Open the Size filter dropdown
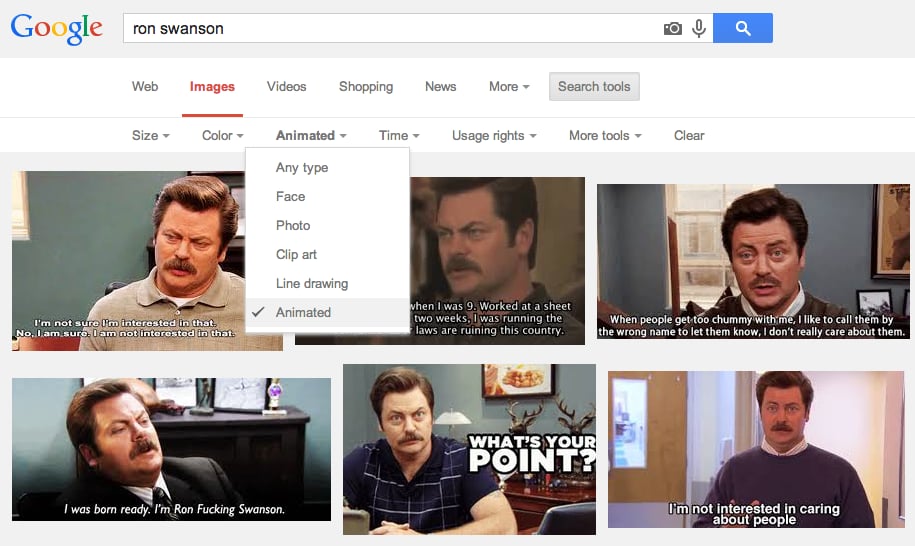Viewport: 915px width, 546px height. [x=151, y=135]
